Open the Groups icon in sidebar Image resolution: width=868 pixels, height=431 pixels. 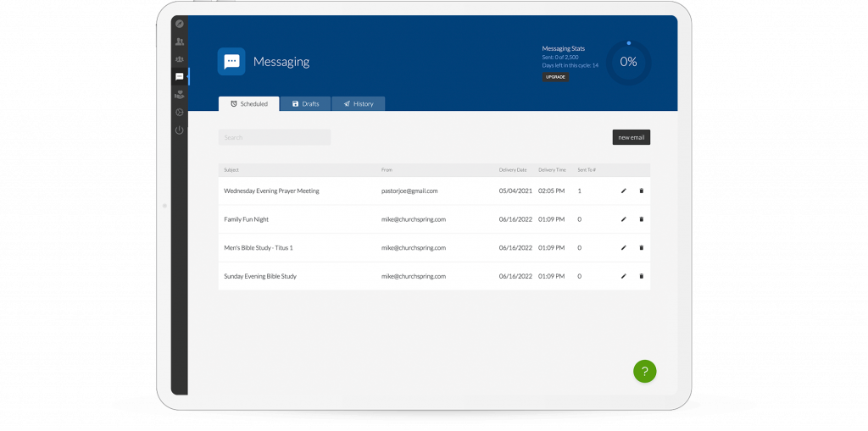[x=180, y=59]
